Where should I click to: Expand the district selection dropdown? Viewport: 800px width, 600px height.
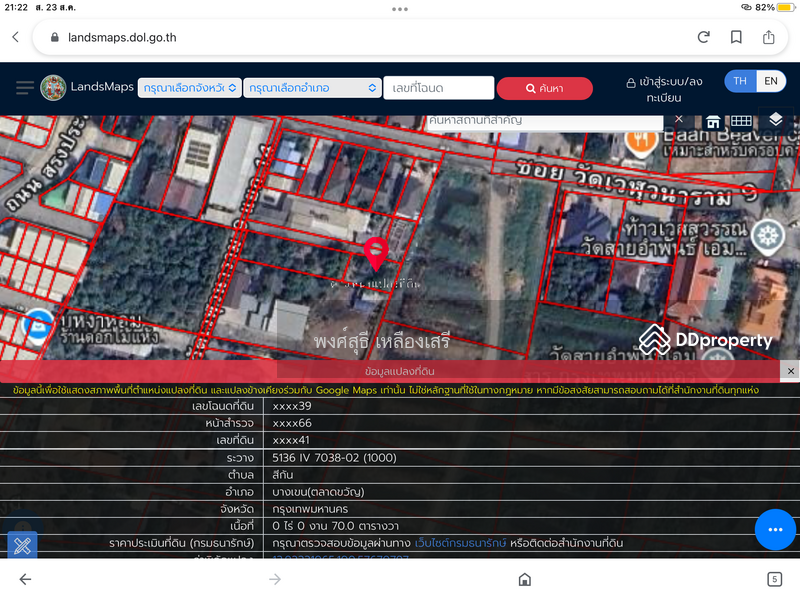(312, 88)
